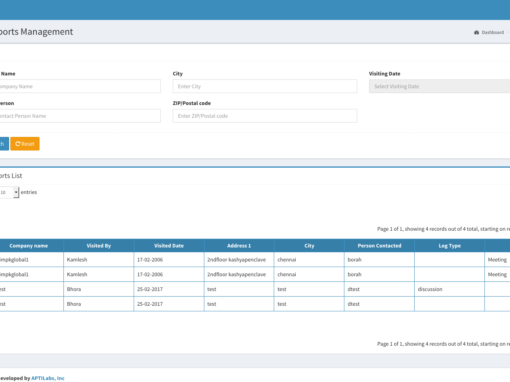Click the 'Page 1 of 1' text above table

coord(443,229)
